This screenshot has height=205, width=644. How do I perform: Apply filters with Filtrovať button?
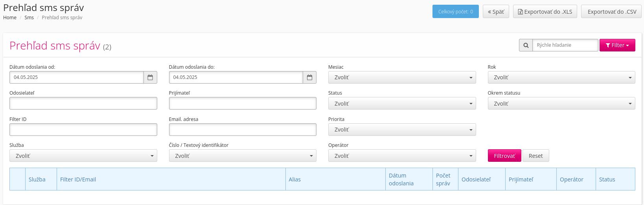(504, 156)
